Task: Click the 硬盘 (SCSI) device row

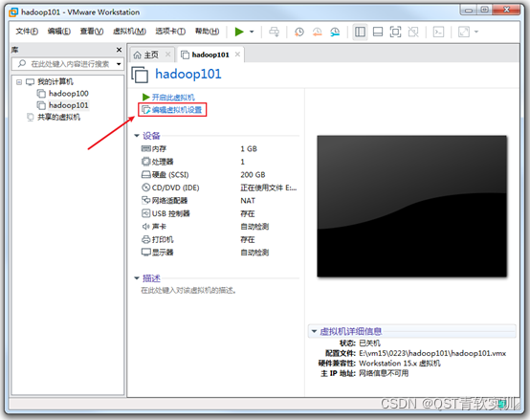Action: [x=219, y=175]
